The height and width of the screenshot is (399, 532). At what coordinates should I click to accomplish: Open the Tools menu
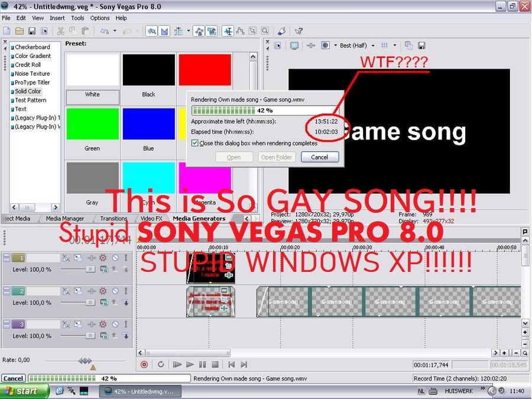(77, 18)
